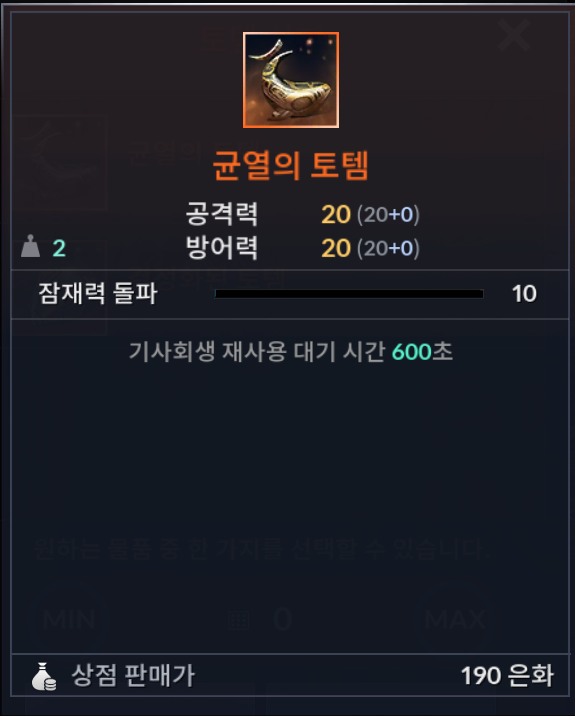Click the 잠재력 돌파 progress bar
Image resolution: width=575 pixels, height=716 pixels.
pyautogui.click(x=349, y=294)
